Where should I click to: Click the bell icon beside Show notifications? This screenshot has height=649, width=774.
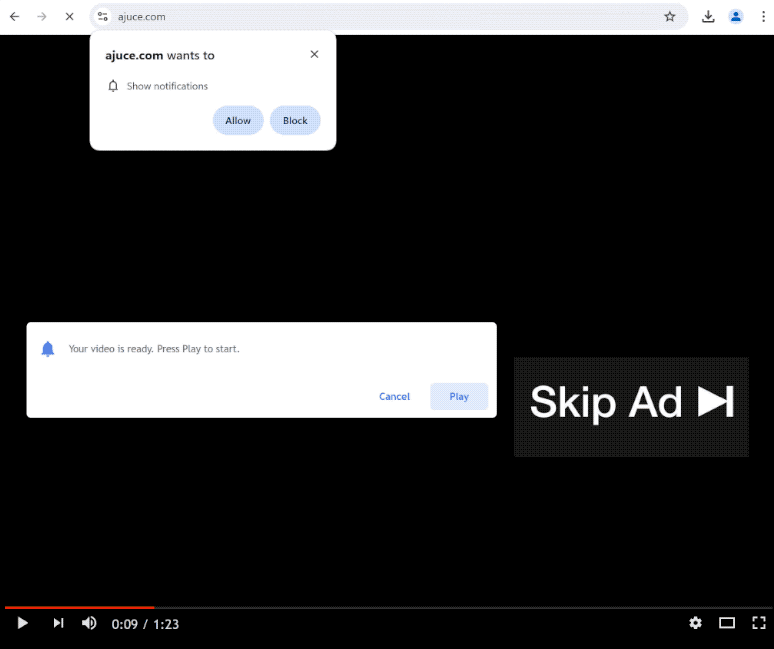[x=113, y=86]
